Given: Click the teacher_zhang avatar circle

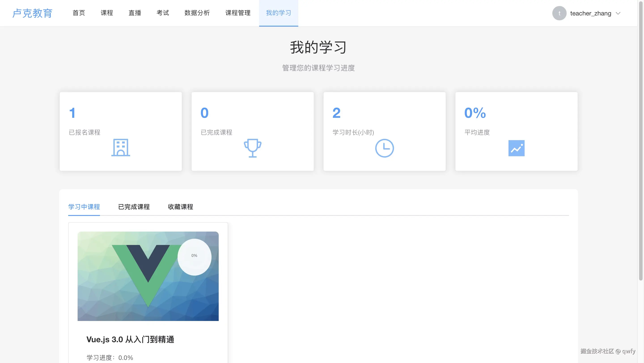Looking at the screenshot, I should (559, 13).
